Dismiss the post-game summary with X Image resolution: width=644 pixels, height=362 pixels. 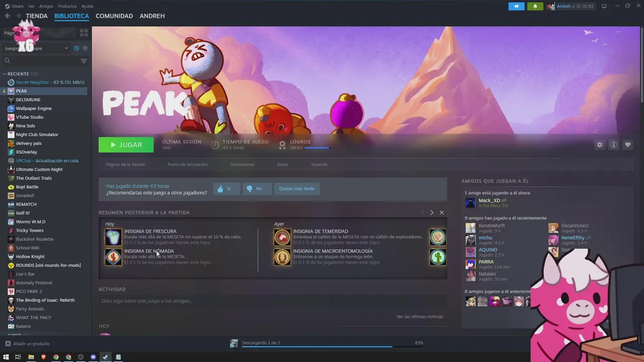coord(442,213)
